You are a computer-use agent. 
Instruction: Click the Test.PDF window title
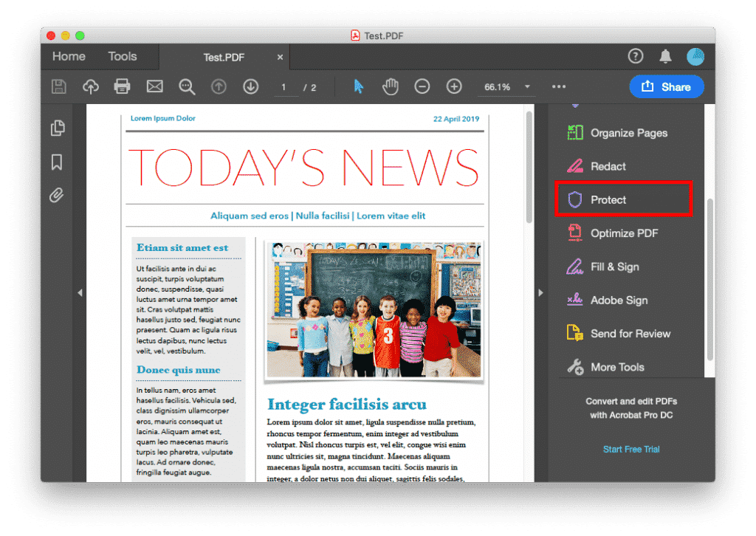[x=383, y=35]
